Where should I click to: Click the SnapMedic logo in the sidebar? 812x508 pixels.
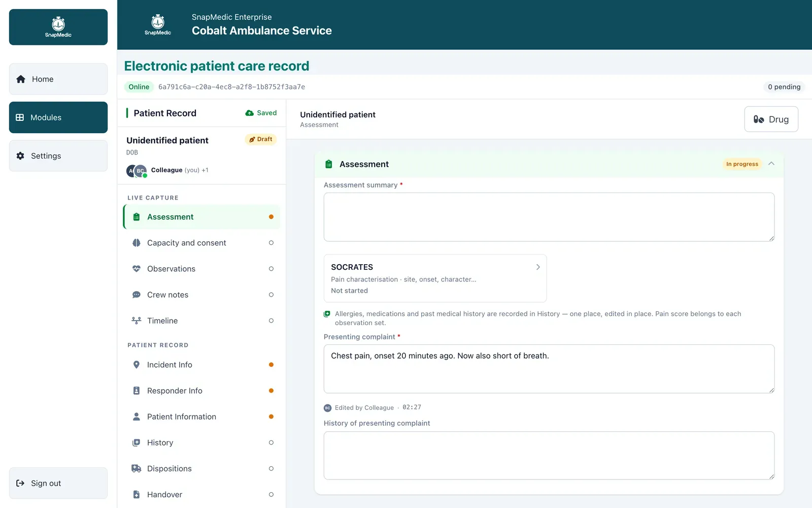pyautogui.click(x=58, y=27)
